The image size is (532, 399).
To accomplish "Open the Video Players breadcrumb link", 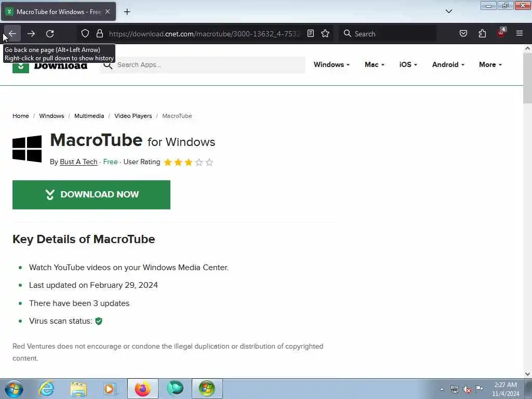I will coord(133,116).
